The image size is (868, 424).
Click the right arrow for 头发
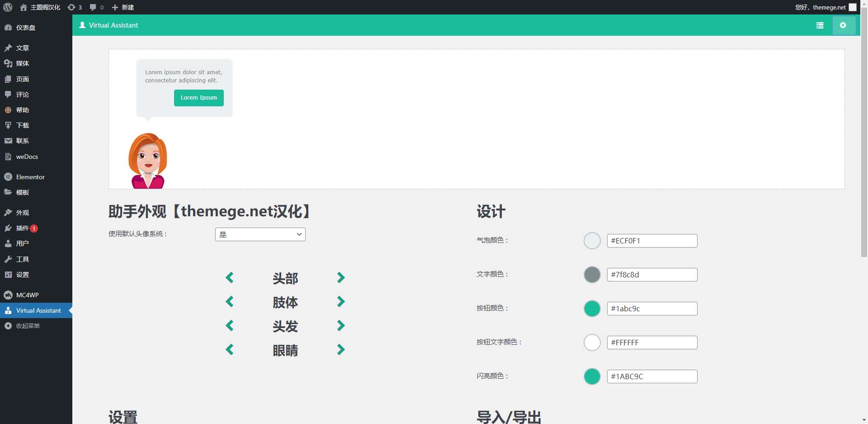click(x=341, y=326)
